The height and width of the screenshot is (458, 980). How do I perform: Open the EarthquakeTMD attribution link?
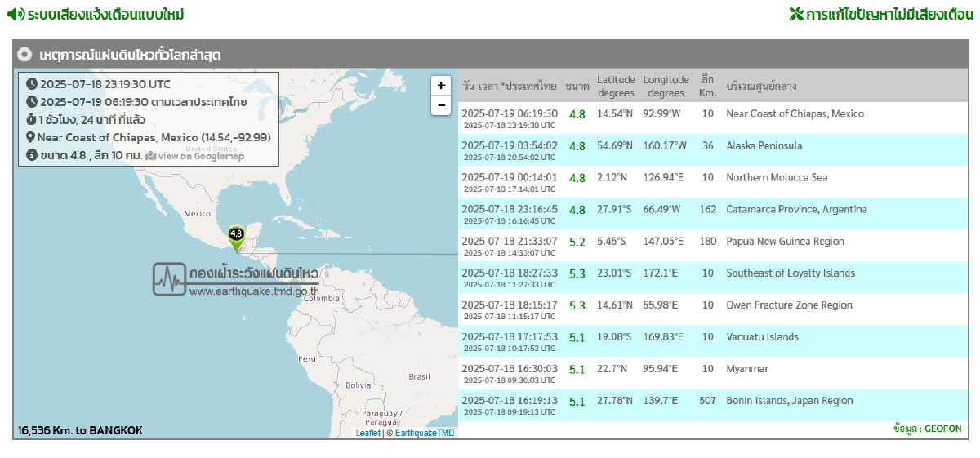point(425,433)
